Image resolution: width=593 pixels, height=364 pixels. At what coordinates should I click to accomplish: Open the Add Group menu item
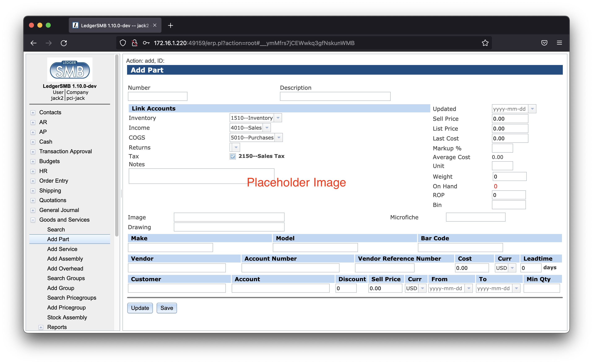pyautogui.click(x=61, y=288)
